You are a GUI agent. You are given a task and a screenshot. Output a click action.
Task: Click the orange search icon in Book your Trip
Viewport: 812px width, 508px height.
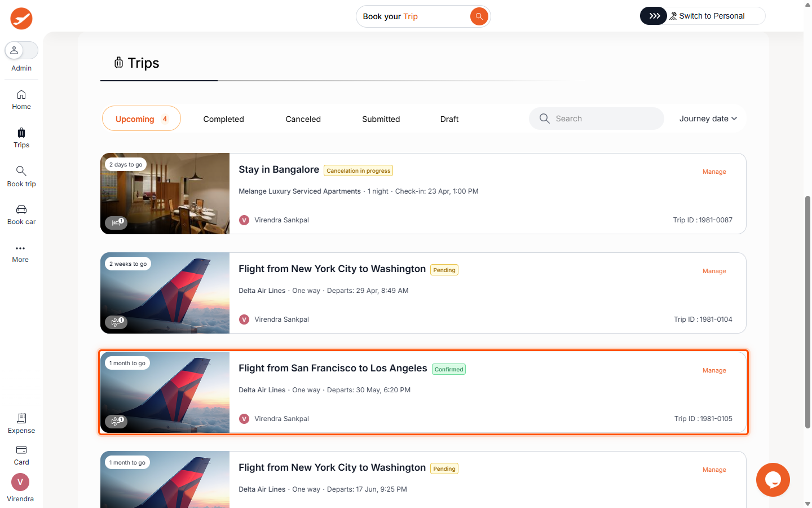point(479,16)
